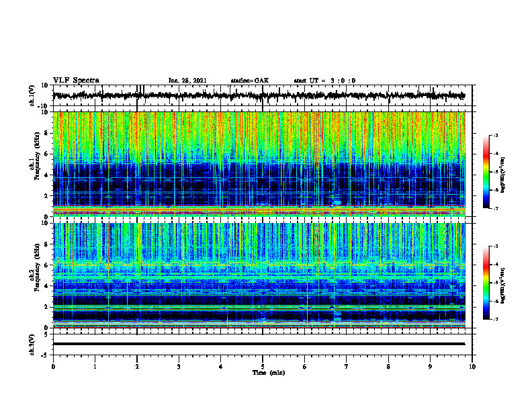This screenshot has width=532, height=411.
Task: Click the "VLF Spectra" title text
Action: click(x=76, y=81)
